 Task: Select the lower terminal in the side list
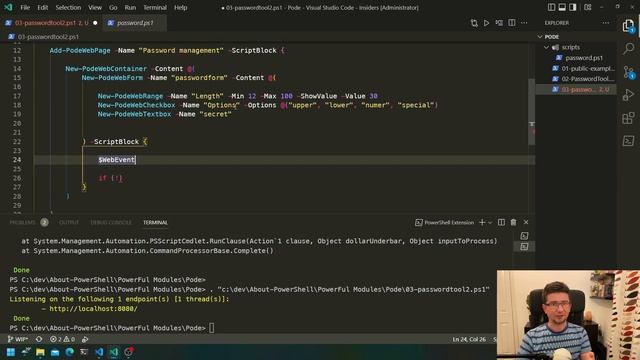[524, 247]
